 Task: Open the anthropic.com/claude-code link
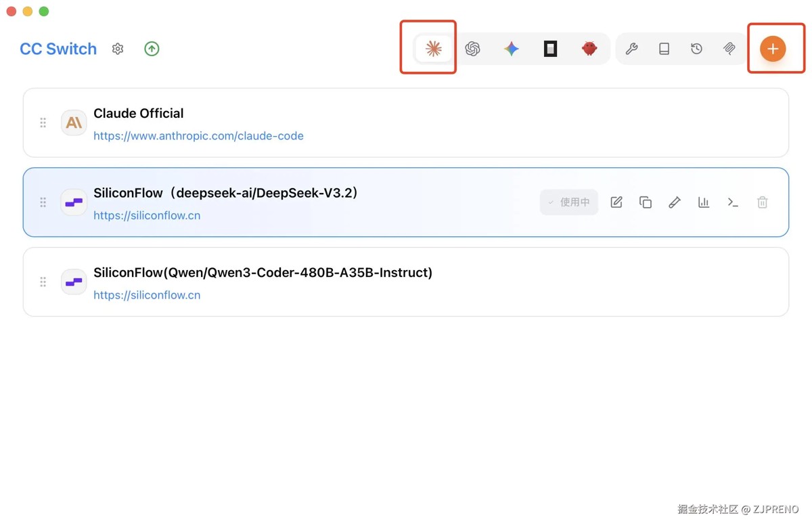(198, 135)
